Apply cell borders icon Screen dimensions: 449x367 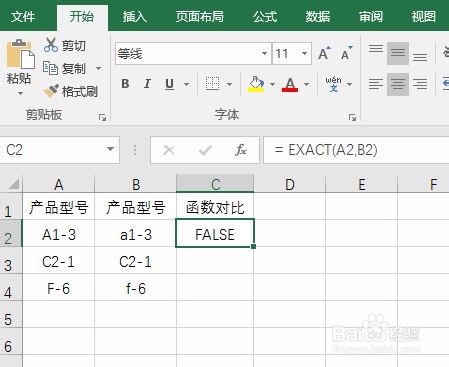click(212, 84)
